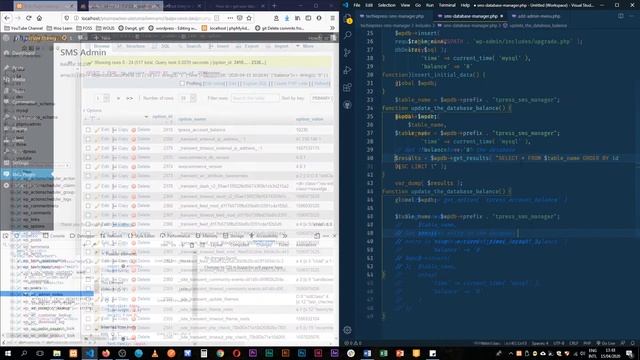Click Windows Start button

[x=8, y=353]
